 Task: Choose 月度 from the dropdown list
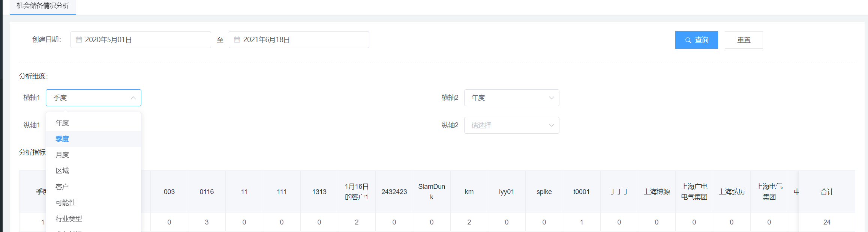point(62,155)
